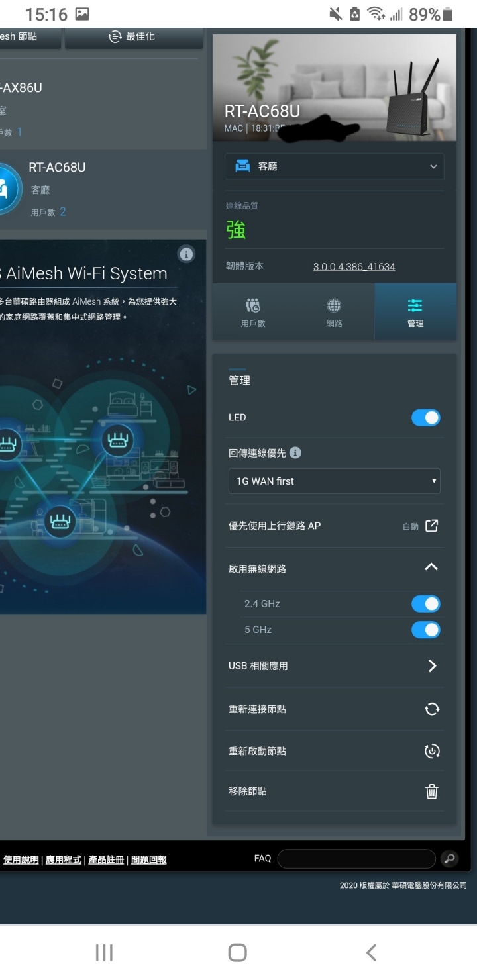477x980 pixels.
Task: Click the reconnect node refresh icon
Action: click(x=432, y=709)
